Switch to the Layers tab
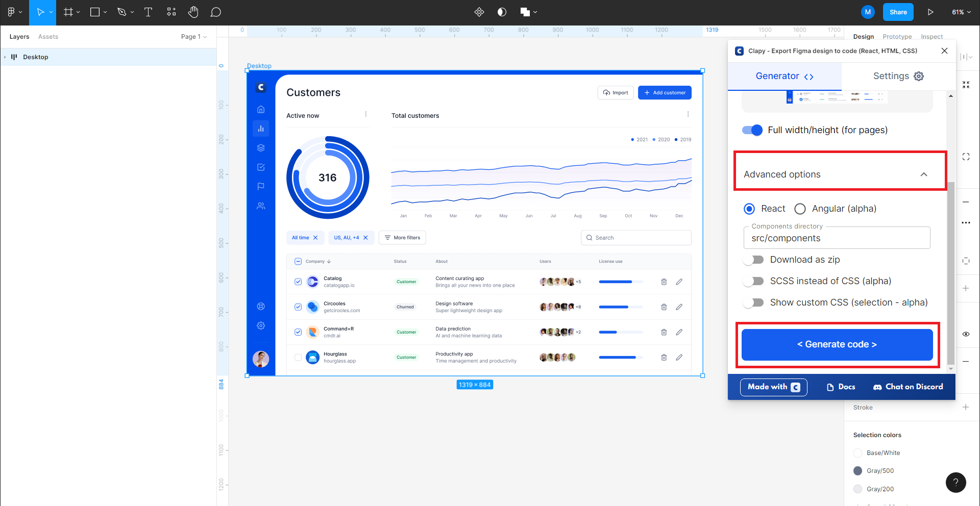 [19, 37]
